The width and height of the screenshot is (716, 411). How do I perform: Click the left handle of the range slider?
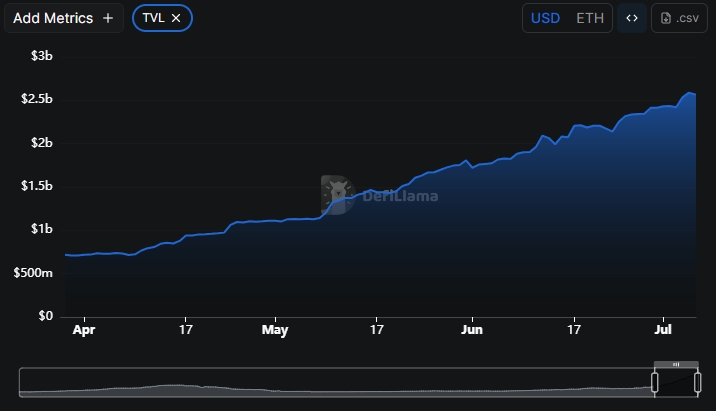(x=655, y=382)
